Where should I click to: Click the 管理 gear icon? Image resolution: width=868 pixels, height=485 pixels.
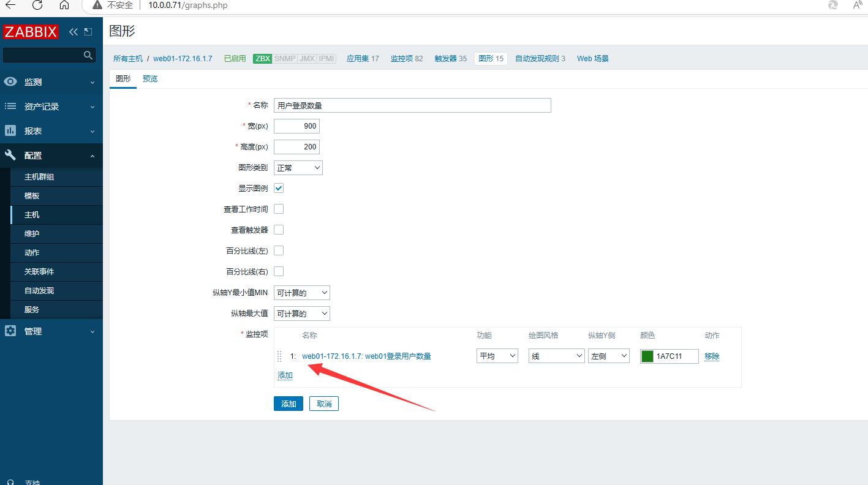[10, 331]
